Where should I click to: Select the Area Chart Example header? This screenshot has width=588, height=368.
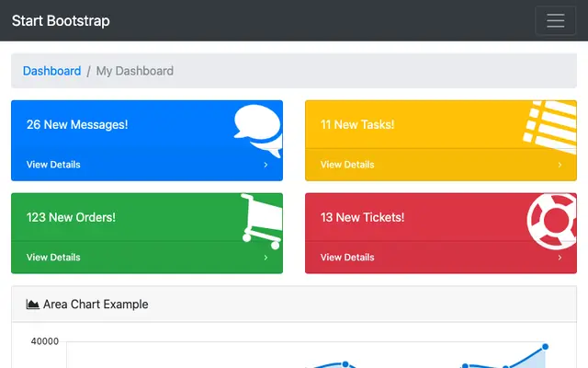[x=294, y=305]
